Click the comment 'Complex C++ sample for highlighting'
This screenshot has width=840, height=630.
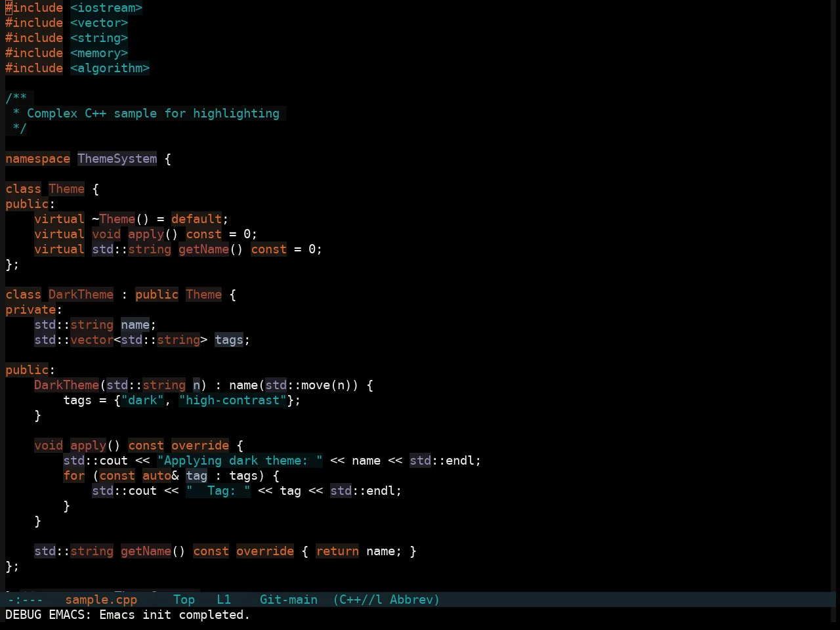pyautogui.click(x=153, y=114)
